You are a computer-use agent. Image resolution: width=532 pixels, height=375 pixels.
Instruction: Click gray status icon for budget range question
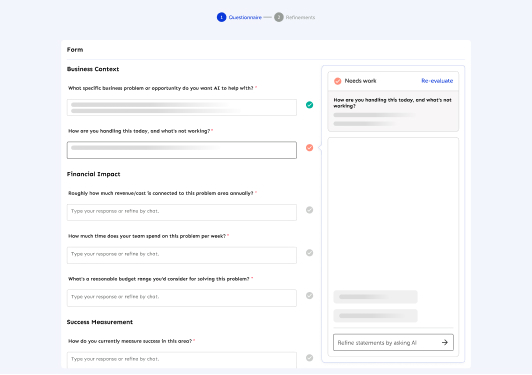click(x=309, y=296)
